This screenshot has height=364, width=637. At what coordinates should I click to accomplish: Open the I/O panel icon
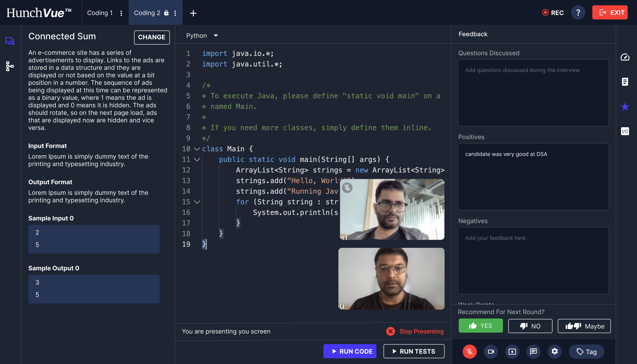click(x=625, y=131)
